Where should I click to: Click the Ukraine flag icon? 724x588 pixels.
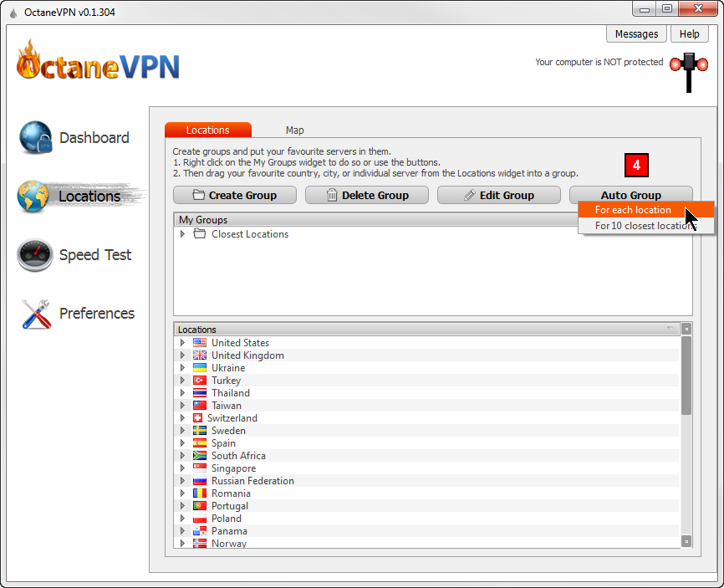coord(200,368)
